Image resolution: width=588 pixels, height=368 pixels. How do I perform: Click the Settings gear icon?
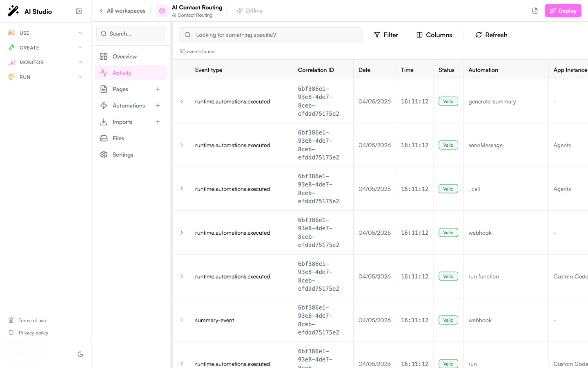[104, 155]
